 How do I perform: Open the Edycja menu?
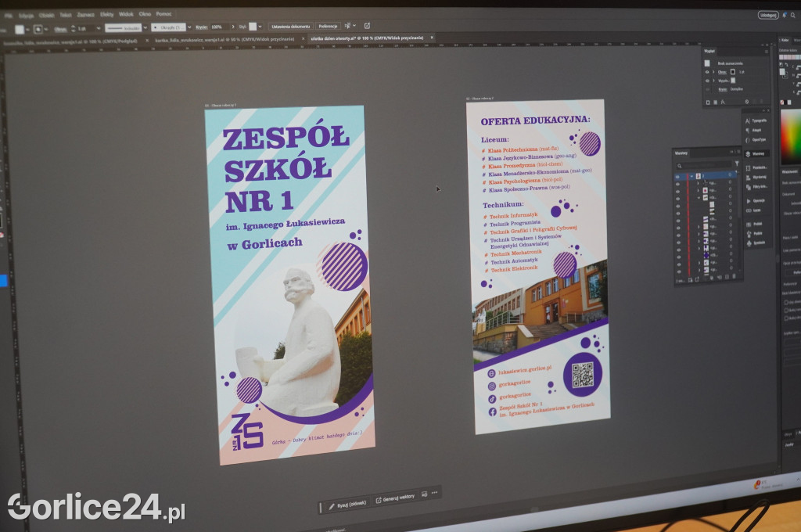26,16
